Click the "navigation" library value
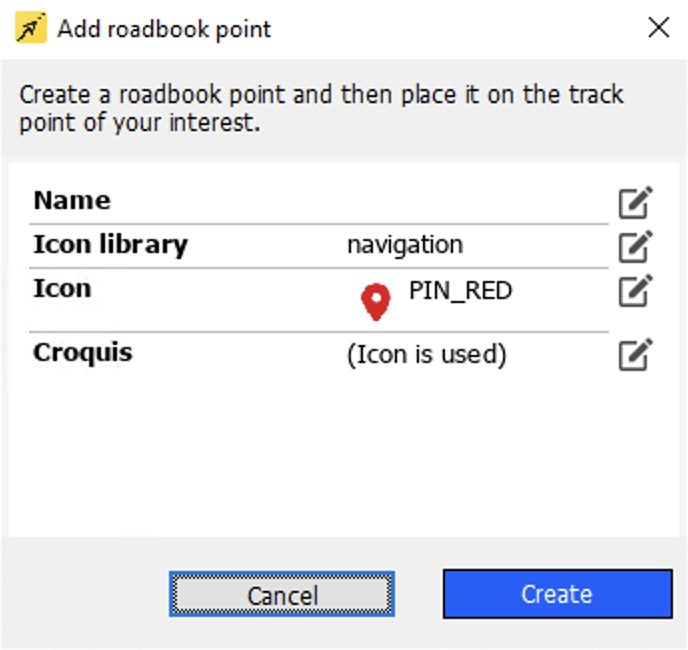688x650 pixels. click(404, 244)
